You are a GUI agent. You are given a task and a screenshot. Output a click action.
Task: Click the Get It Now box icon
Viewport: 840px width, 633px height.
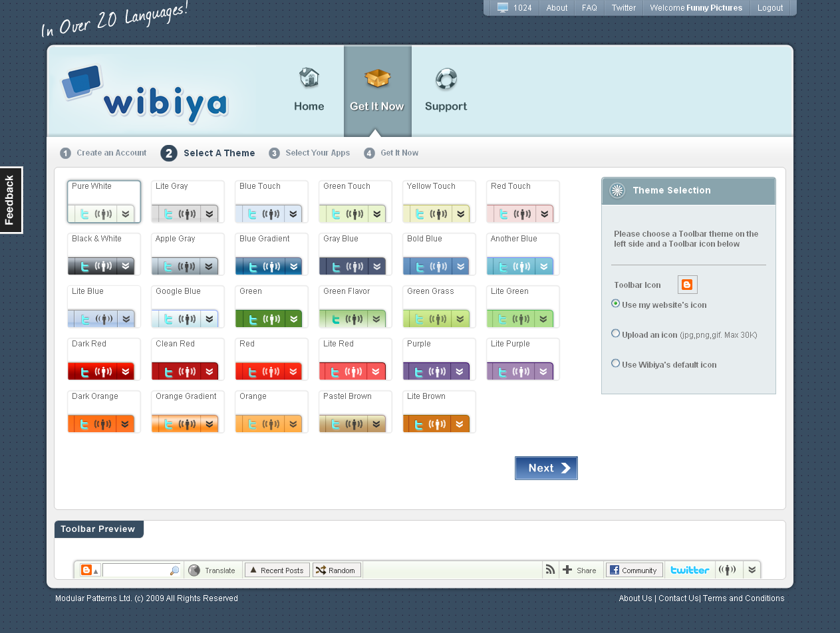[x=377, y=78]
